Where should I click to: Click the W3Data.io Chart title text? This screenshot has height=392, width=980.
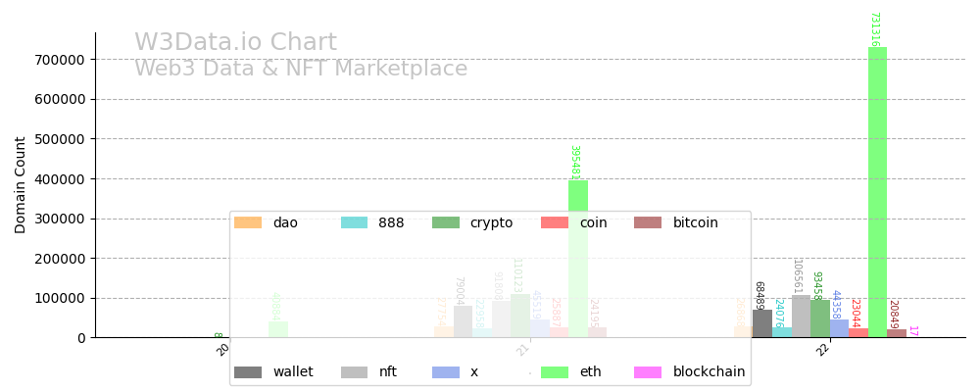pyautogui.click(x=235, y=43)
